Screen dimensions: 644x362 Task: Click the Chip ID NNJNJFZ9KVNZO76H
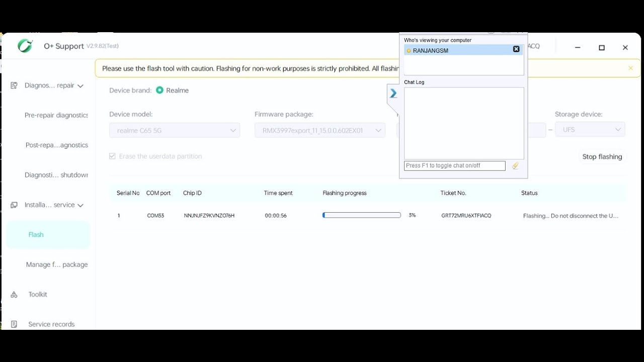coord(209,216)
